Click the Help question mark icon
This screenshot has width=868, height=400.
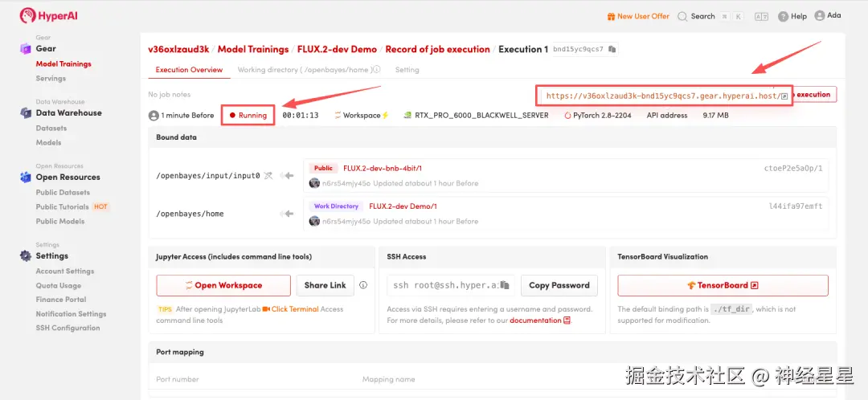click(783, 17)
